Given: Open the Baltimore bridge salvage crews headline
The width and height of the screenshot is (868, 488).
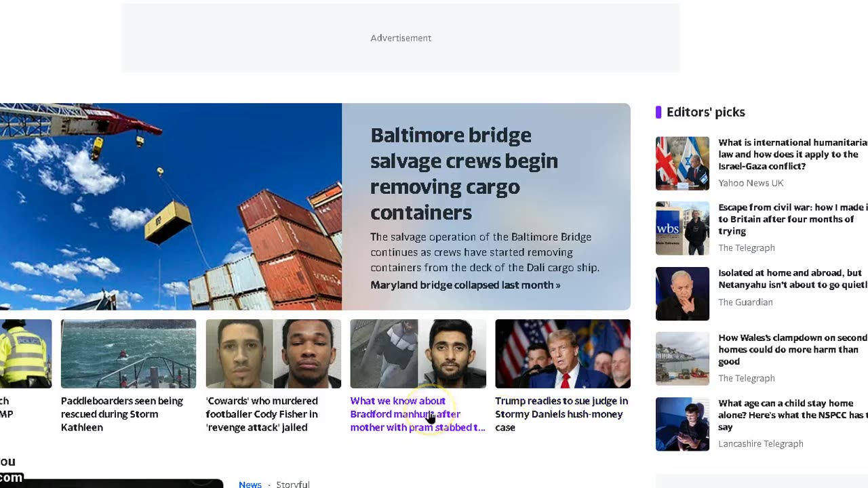Looking at the screenshot, I should (465, 174).
